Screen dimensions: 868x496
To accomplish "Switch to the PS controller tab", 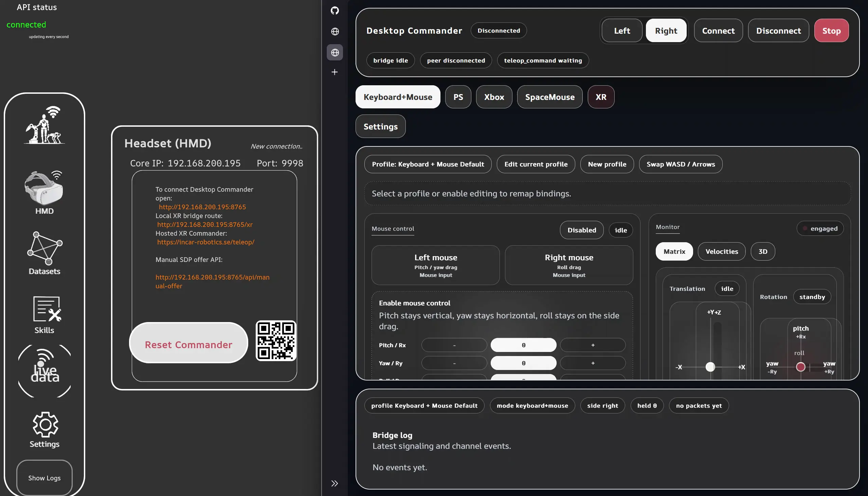I will [x=458, y=97].
